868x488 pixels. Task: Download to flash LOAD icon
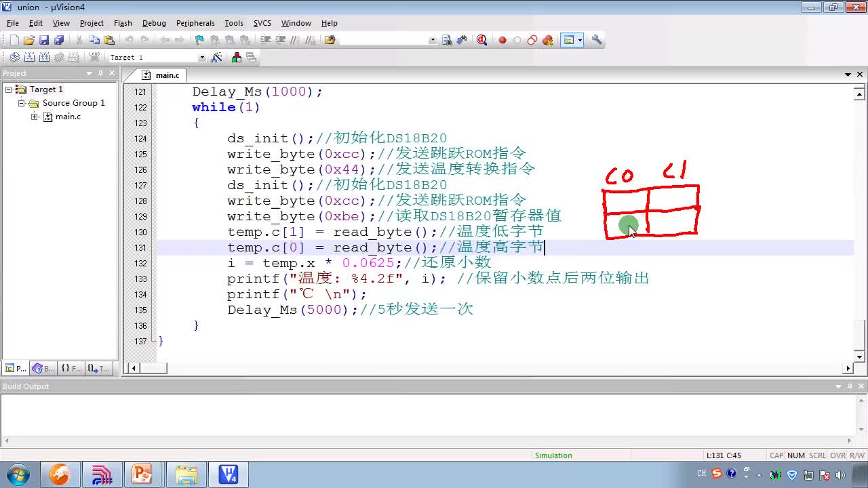click(x=94, y=58)
